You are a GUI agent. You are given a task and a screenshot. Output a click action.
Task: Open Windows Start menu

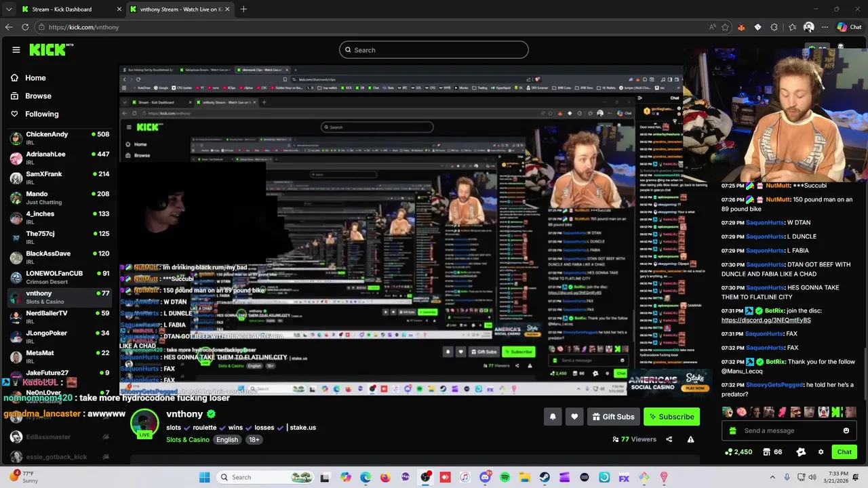tap(205, 477)
